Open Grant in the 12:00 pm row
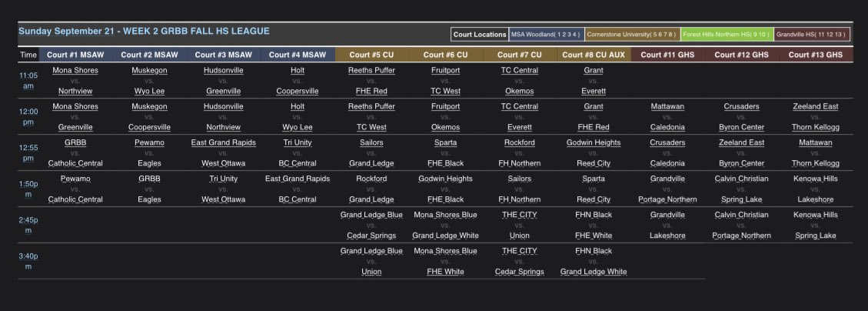868x311 pixels. [594, 106]
